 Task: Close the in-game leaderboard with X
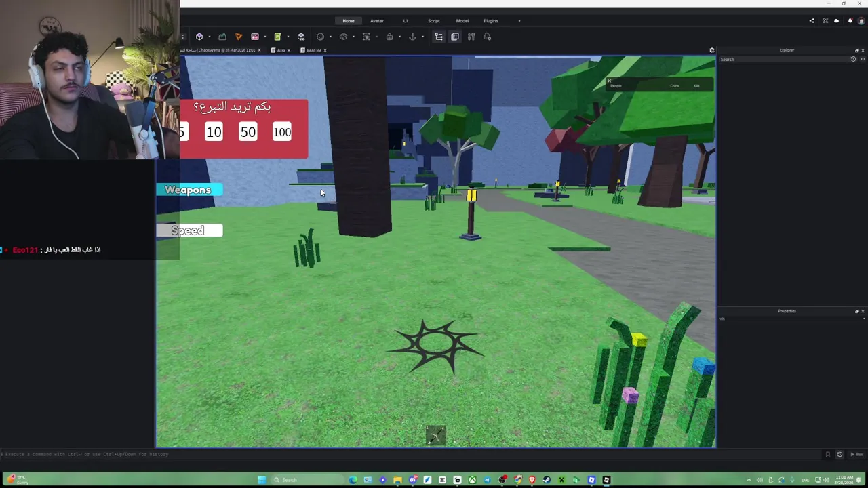(x=609, y=81)
